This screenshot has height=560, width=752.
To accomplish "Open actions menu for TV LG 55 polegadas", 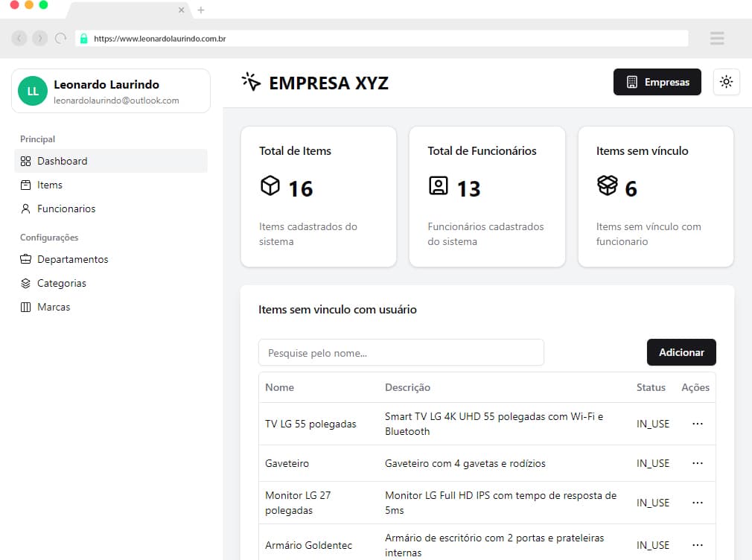I will 697,423.
